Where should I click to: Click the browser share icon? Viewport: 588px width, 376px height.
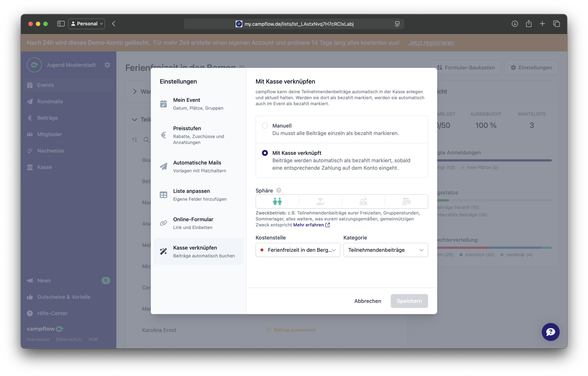[529, 24]
